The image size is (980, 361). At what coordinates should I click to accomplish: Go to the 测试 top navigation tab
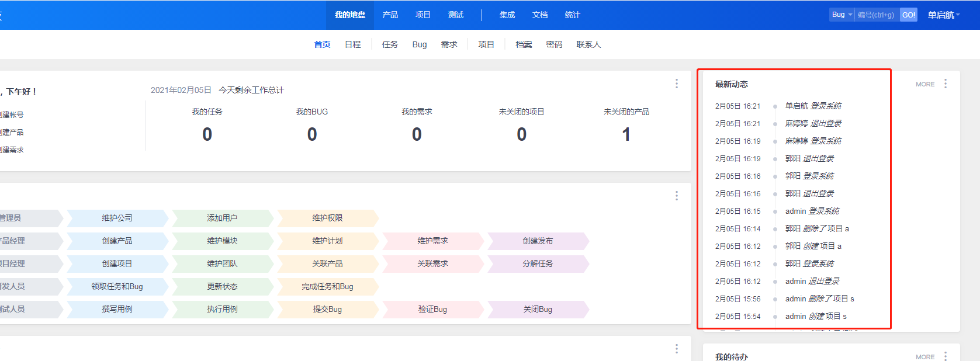[x=456, y=15]
